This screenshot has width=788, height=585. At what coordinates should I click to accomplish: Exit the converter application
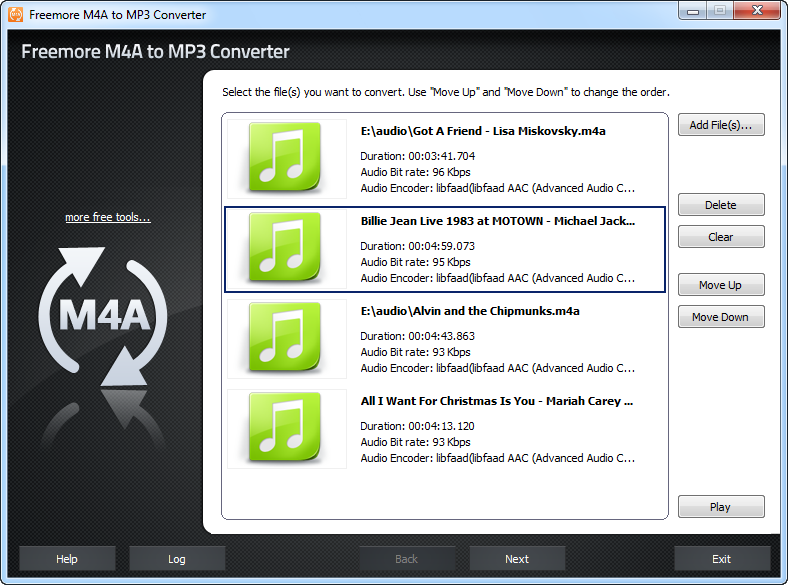[x=721, y=559]
